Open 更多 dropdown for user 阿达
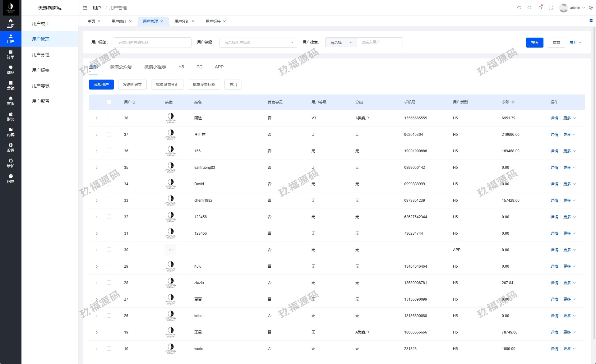 point(569,118)
